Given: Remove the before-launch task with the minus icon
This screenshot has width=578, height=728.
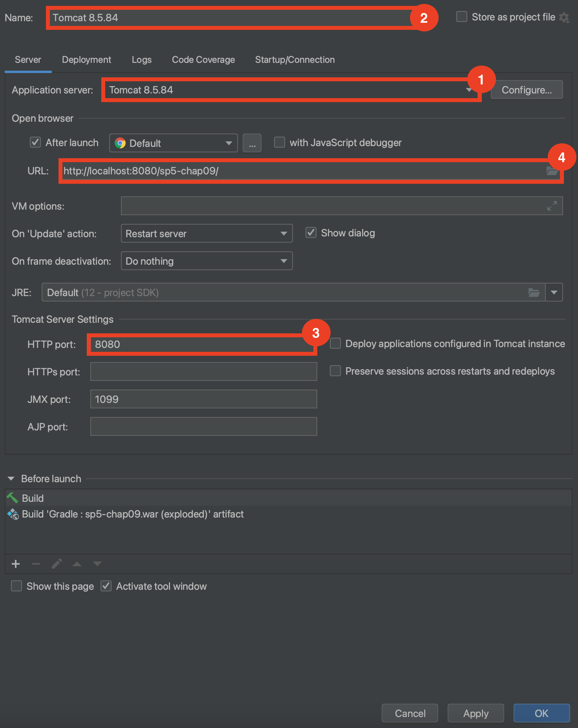Looking at the screenshot, I should point(36,564).
